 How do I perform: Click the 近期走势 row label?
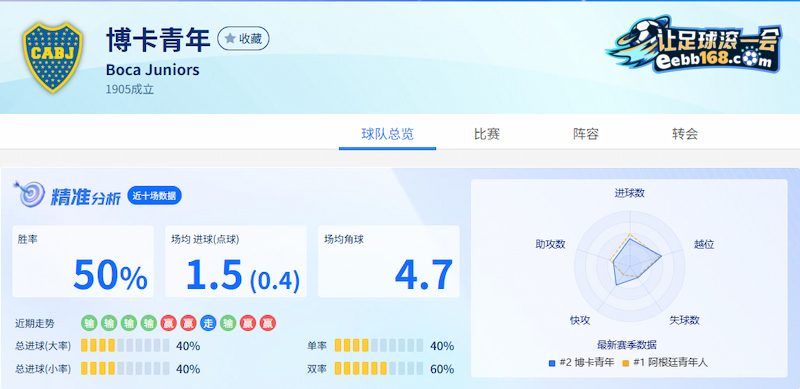click(35, 324)
